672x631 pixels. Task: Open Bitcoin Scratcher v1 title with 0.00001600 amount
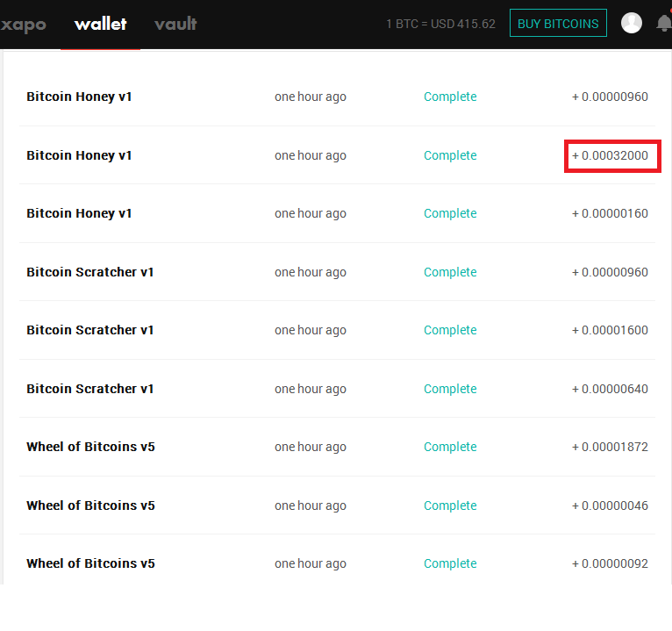pos(89,330)
